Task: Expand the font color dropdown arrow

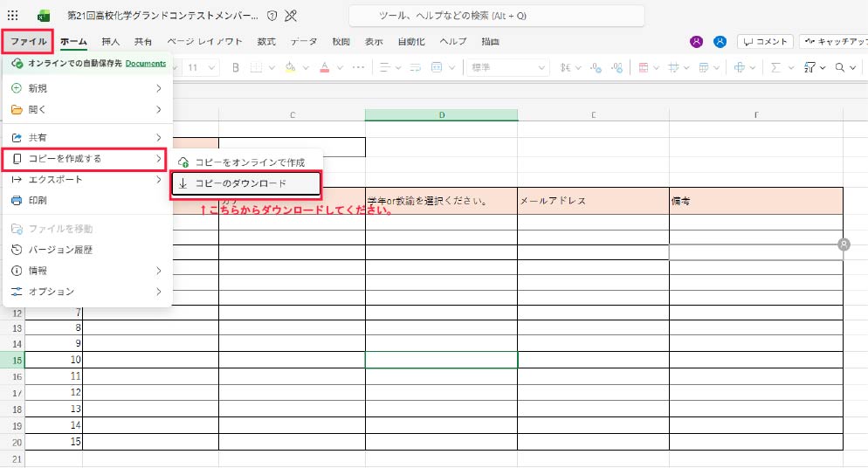Action: 340,67
